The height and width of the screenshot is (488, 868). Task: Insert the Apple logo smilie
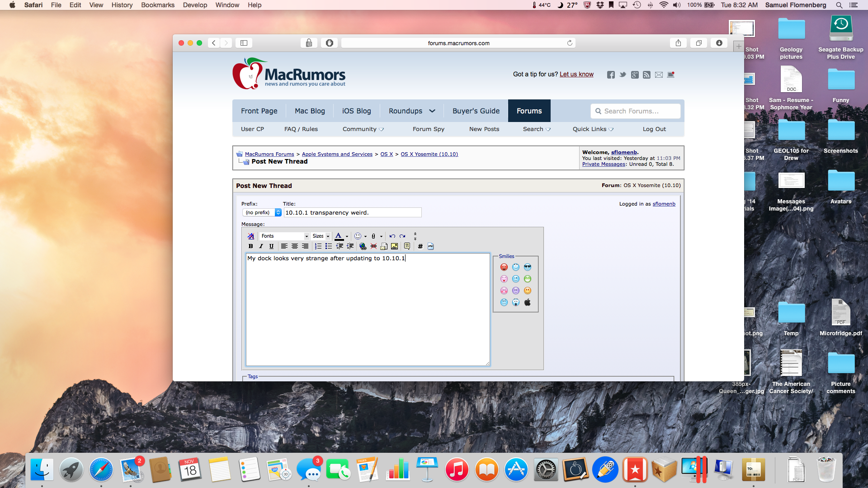pos(527,302)
